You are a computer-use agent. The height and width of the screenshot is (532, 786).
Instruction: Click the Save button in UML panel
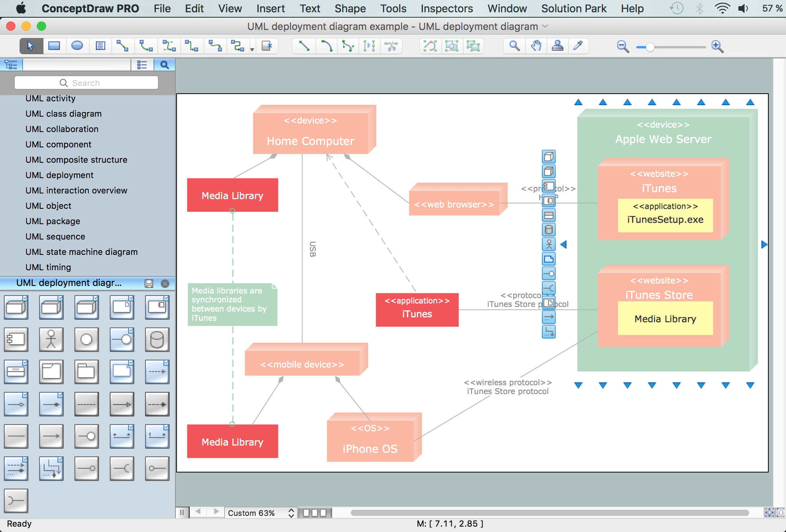149,283
